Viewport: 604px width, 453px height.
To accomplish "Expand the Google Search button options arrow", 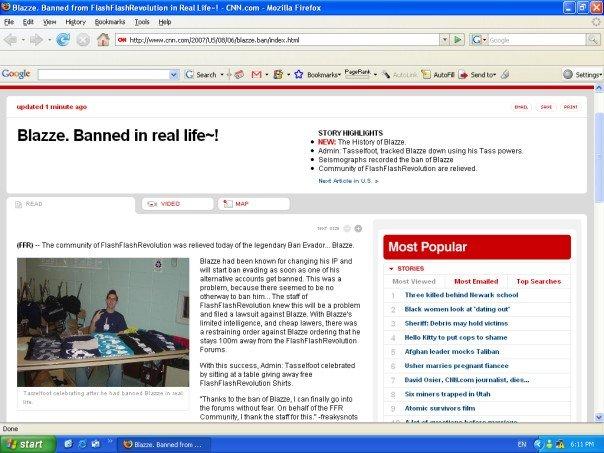I will click(222, 74).
